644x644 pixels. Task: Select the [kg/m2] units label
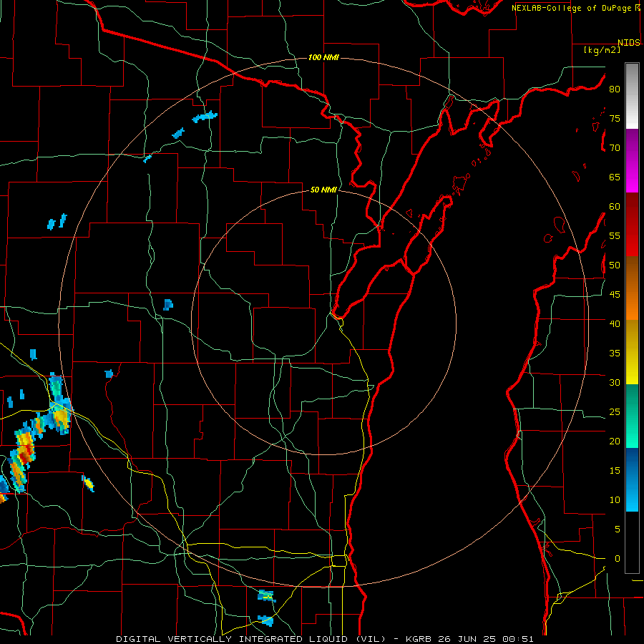(x=602, y=50)
